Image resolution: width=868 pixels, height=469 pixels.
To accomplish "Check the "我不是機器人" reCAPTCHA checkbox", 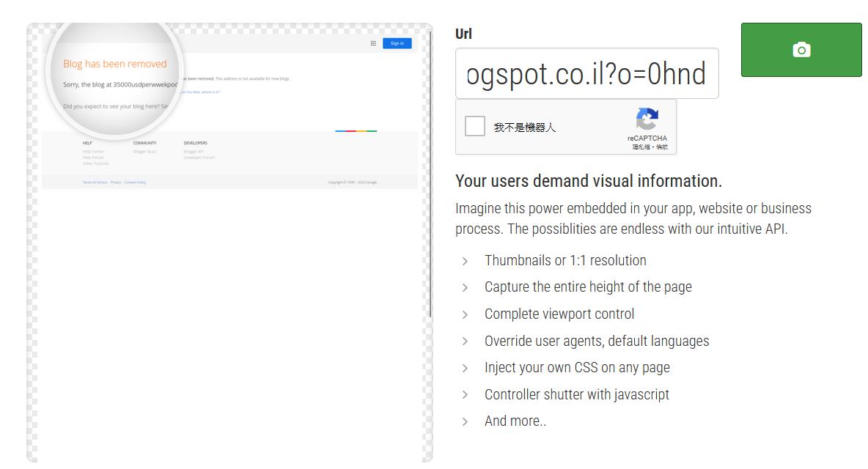I will (475, 126).
